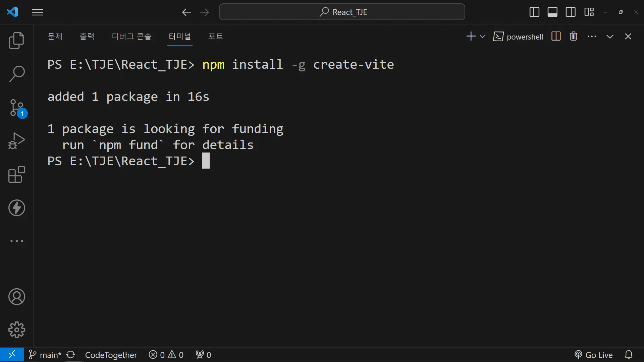The image size is (644, 362).
Task: Toggle the secondary sidebar layout button
Action: [571, 12]
